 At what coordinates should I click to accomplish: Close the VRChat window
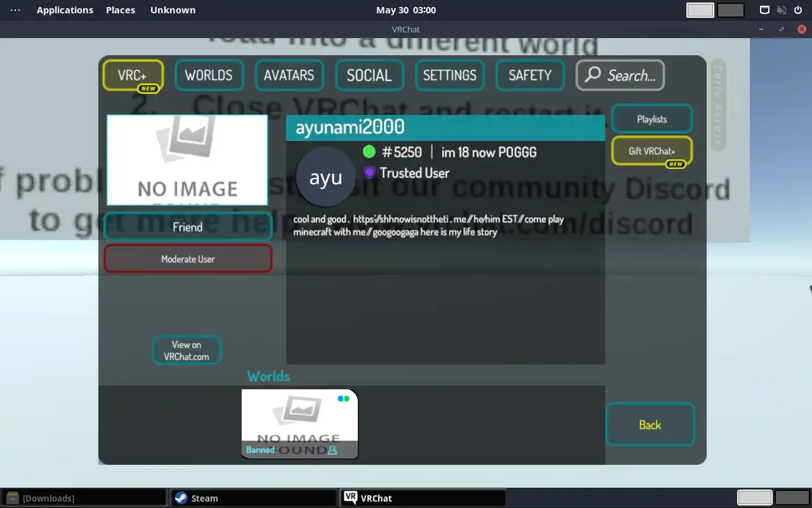click(x=802, y=29)
